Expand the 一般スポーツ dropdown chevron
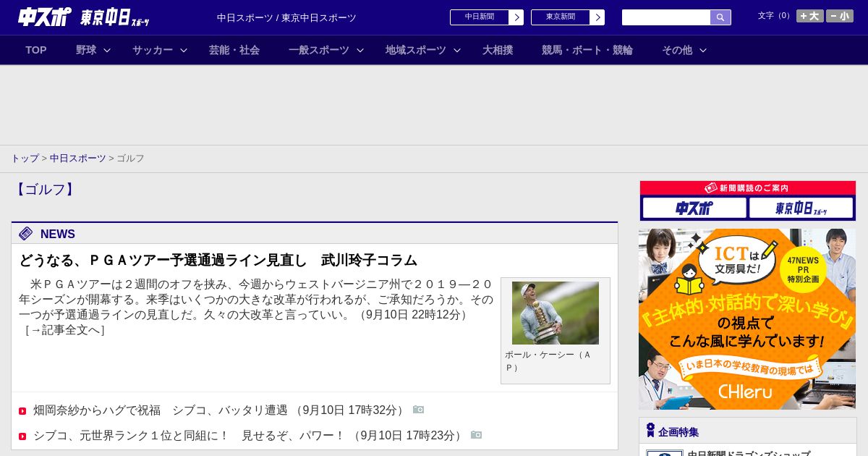This screenshot has height=456, width=868. 360,50
